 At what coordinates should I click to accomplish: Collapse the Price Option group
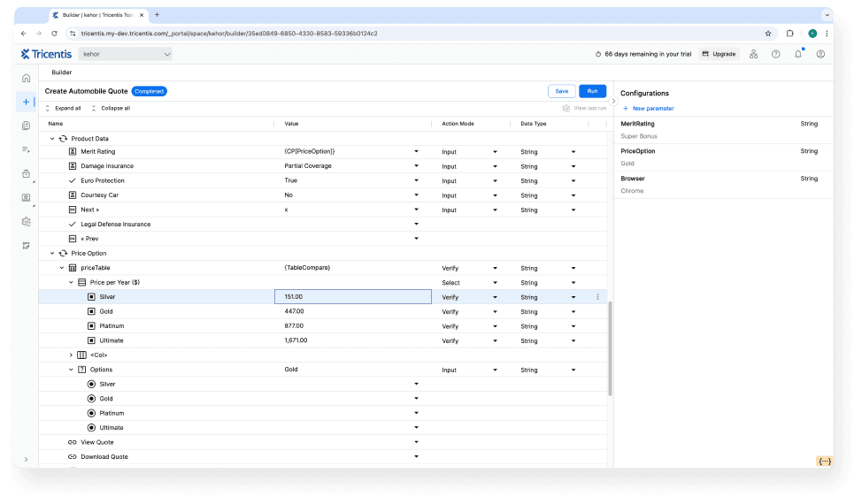52,254
